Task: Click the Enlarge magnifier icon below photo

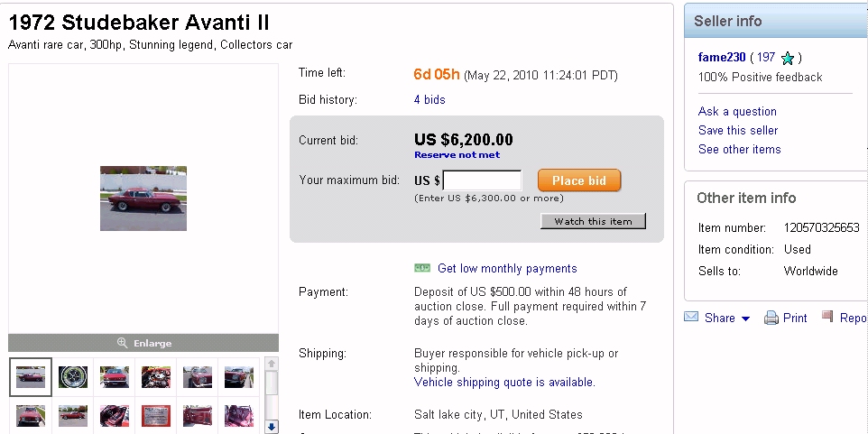Action: (x=123, y=343)
